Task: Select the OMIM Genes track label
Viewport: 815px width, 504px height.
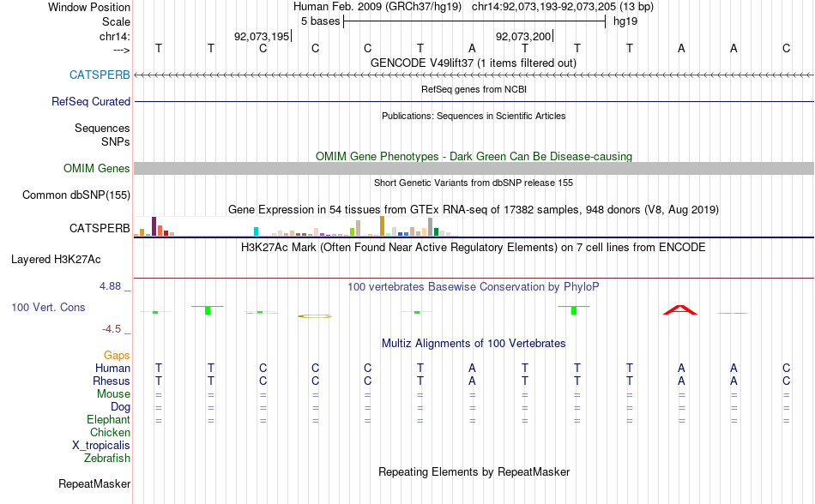Action: [x=96, y=168]
